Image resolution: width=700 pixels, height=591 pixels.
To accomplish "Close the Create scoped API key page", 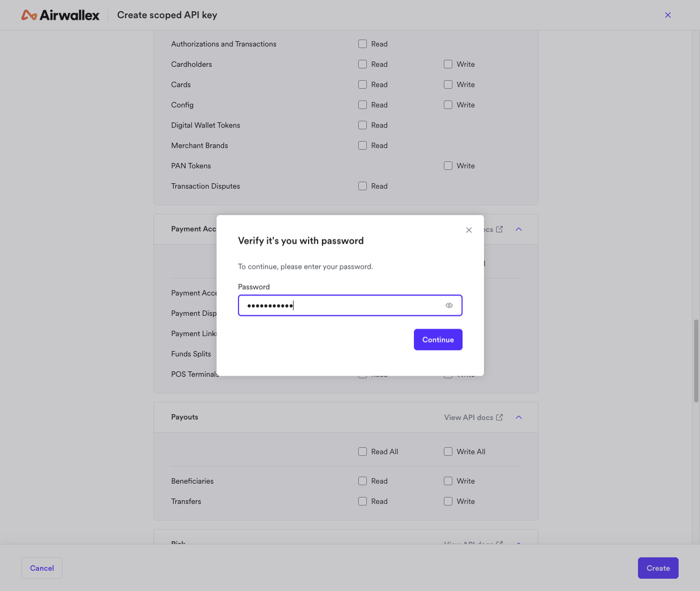I will (668, 15).
